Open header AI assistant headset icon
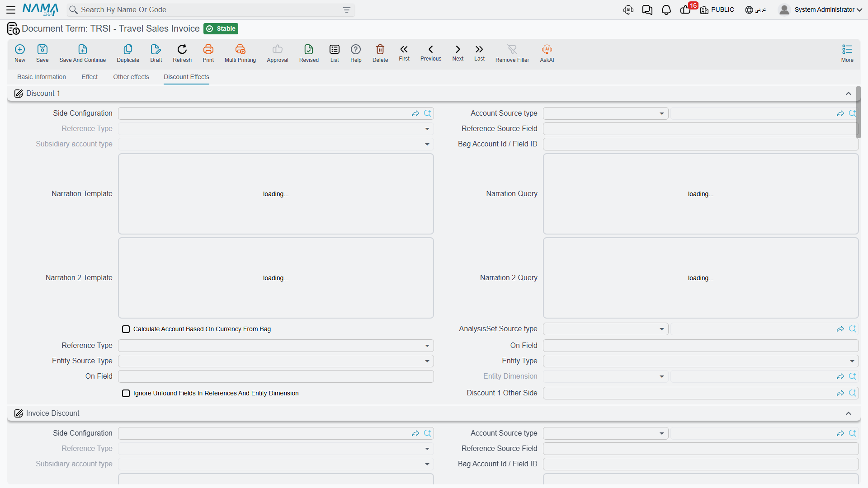Viewport: 868px width, 488px height. (628, 10)
